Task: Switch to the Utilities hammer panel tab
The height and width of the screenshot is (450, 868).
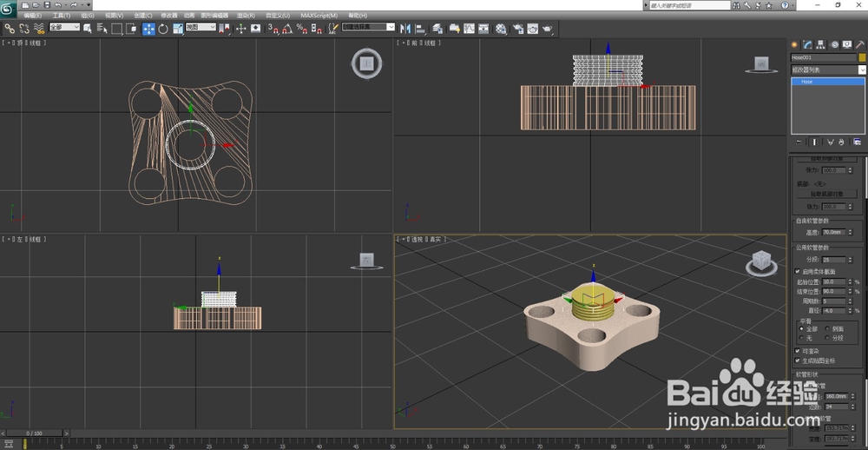Action: [x=859, y=45]
